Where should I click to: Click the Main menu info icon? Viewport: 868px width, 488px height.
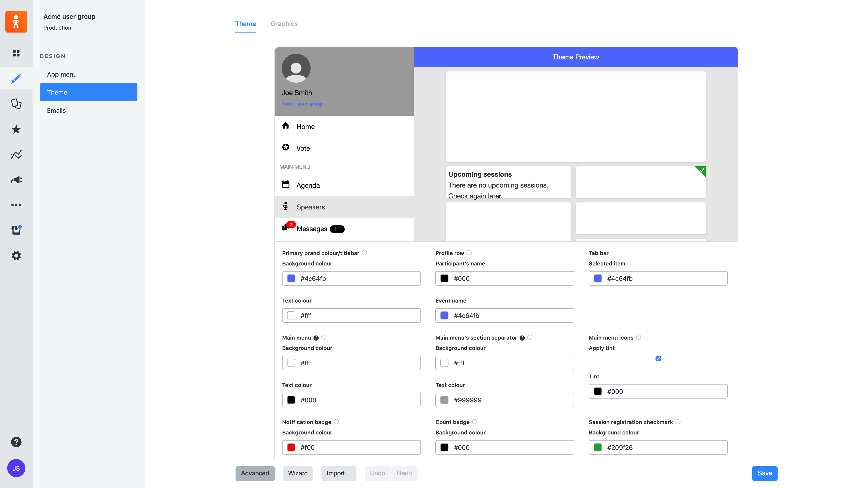click(x=316, y=338)
